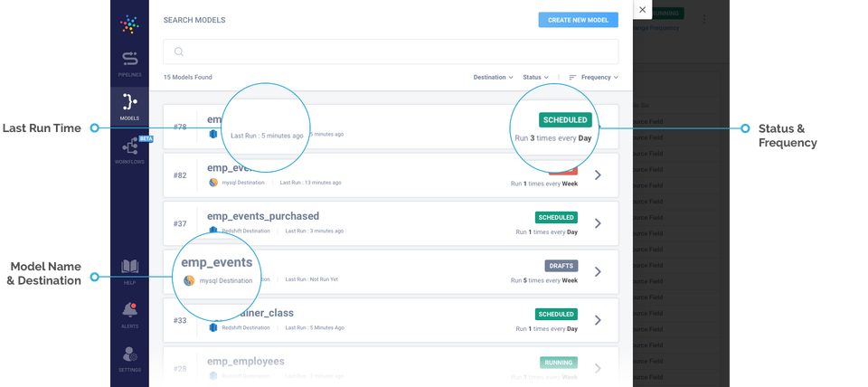
Task: Expand arrow for model #82 row
Action: click(598, 175)
